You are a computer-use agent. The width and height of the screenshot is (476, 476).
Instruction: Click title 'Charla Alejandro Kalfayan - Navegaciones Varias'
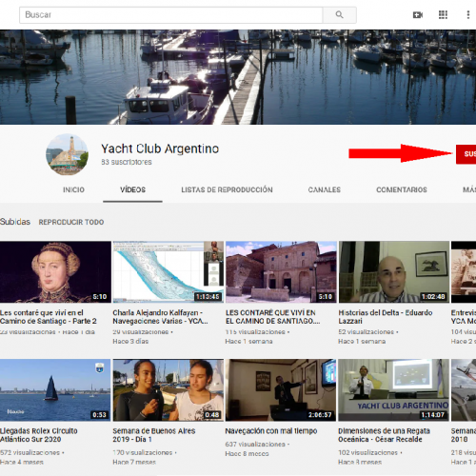pyautogui.click(x=160, y=317)
